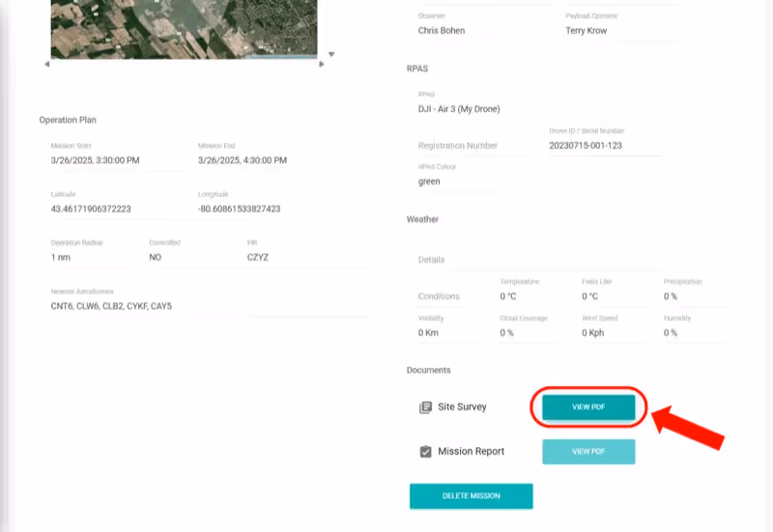
Task: Click the down arrow beside the map
Action: [332, 54]
